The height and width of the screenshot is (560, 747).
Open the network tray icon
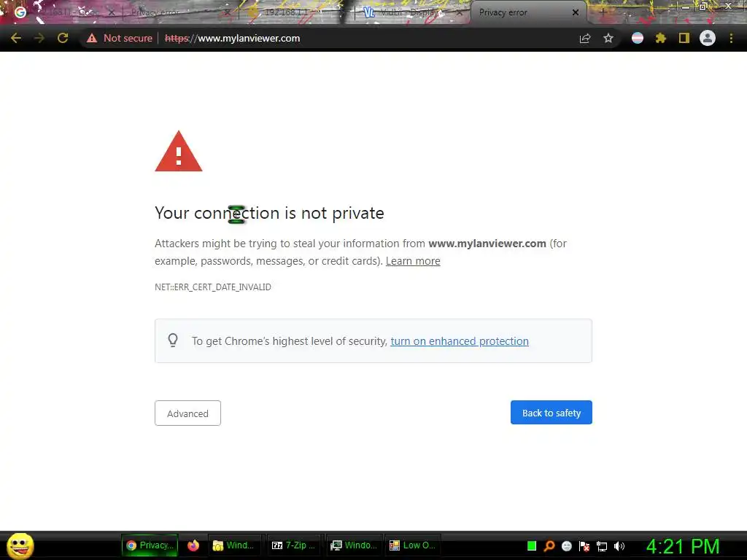pyautogui.click(x=602, y=547)
